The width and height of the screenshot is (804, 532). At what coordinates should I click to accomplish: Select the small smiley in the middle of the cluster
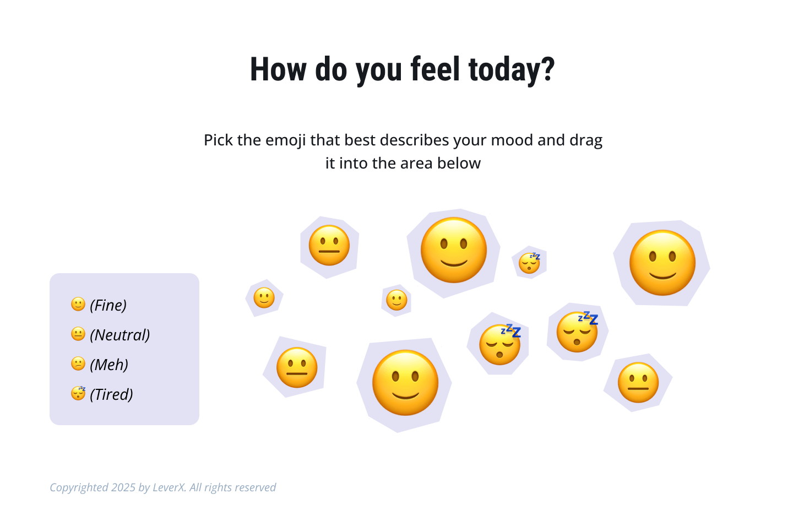click(x=396, y=300)
